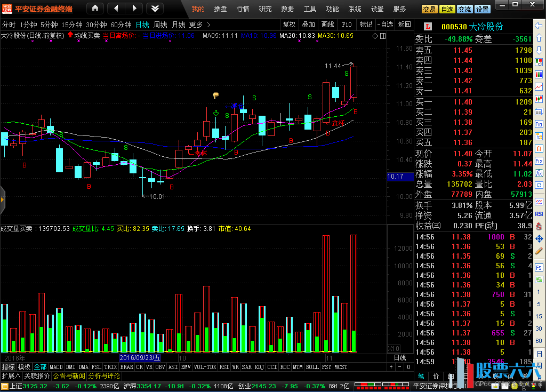Expand the 扩展 panel at the bottom

click(11, 375)
